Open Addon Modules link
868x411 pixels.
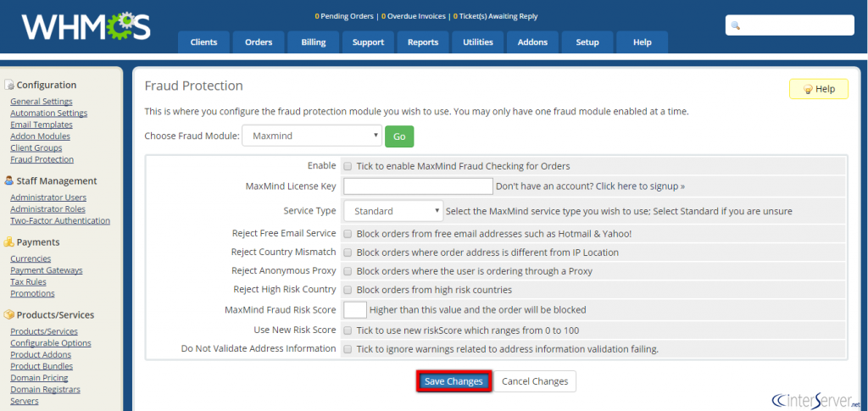40,136
